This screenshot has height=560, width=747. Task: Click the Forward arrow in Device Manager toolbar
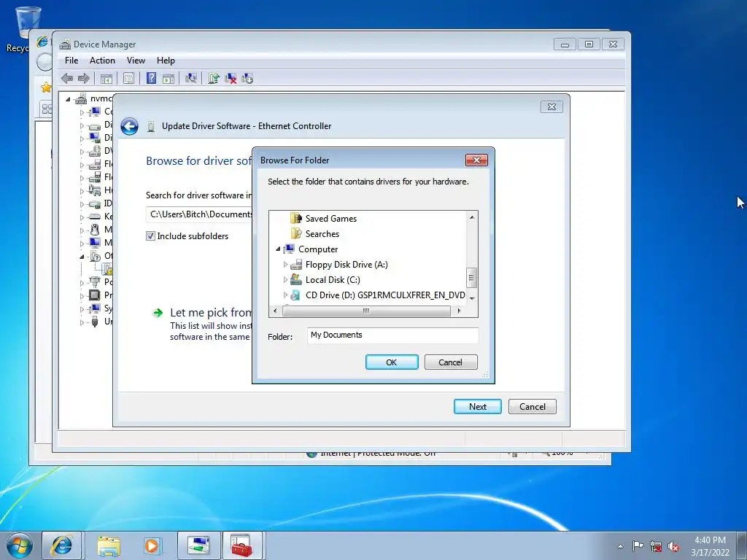click(83, 78)
